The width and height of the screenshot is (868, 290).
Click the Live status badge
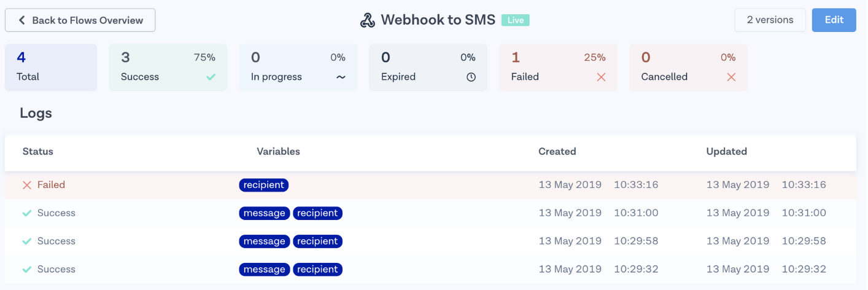pos(515,20)
